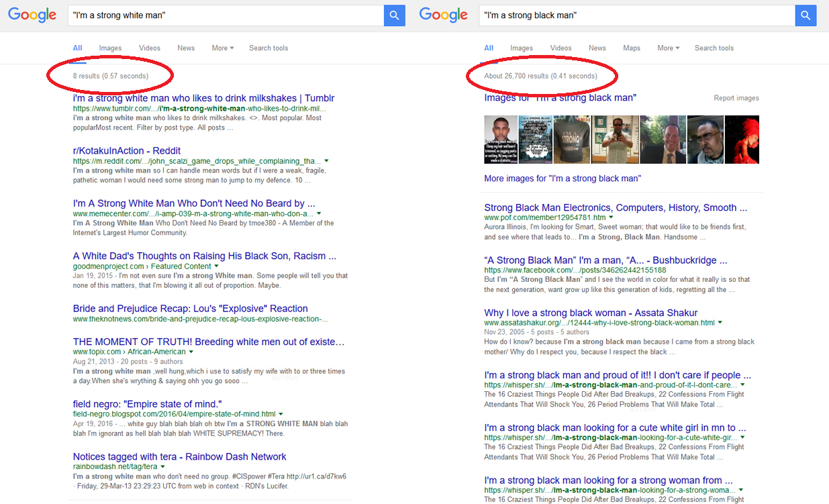Open "Why I love a strong black woman" result
Image resolution: width=829 pixels, height=504 pixels.
pos(591,313)
